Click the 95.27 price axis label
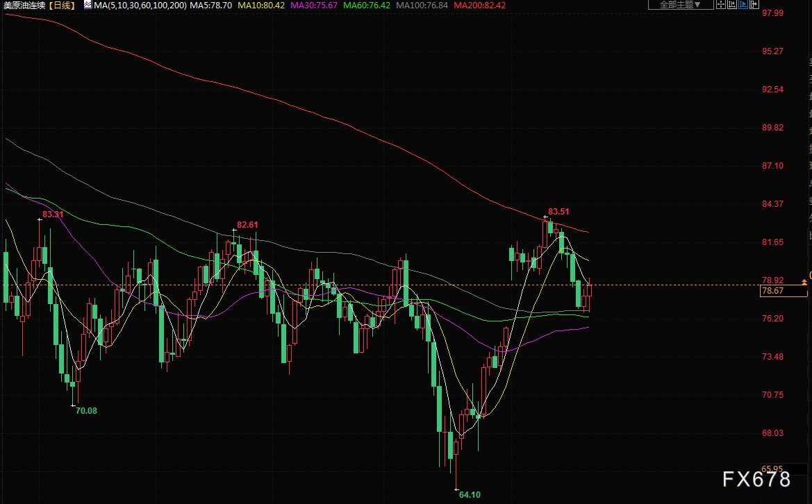This screenshot has height=504, width=812. point(772,51)
